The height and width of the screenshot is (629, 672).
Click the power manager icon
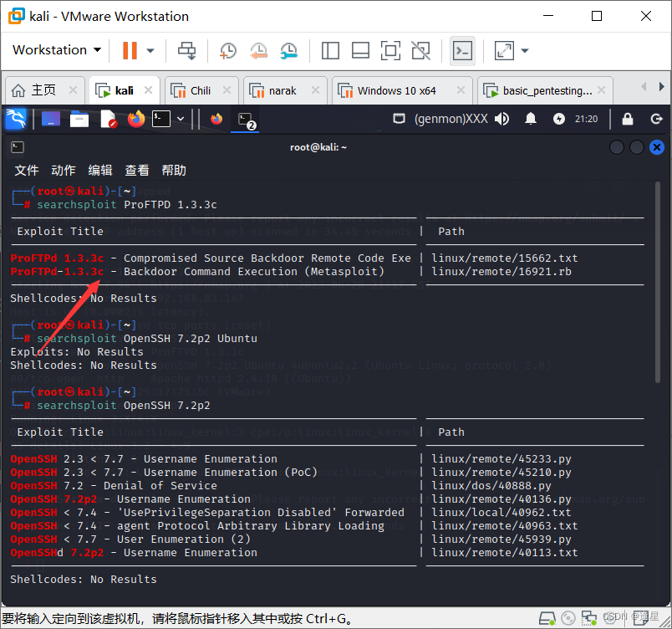[x=559, y=119]
